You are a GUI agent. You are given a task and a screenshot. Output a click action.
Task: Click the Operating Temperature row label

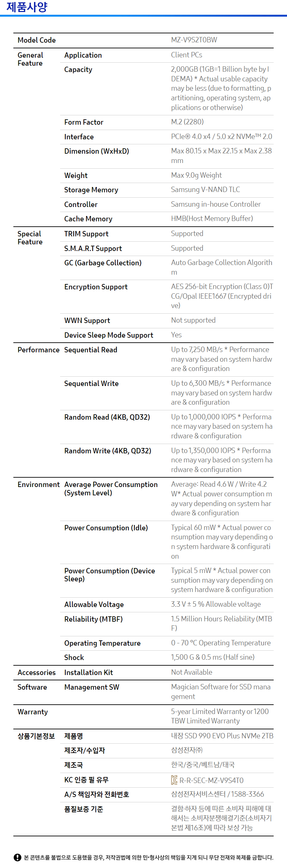tap(102, 643)
